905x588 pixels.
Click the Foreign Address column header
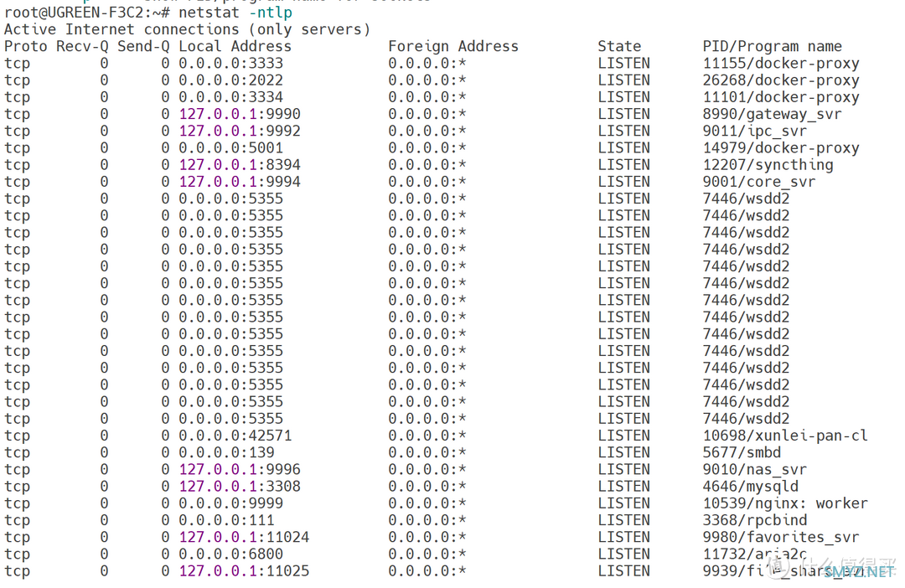click(x=453, y=46)
